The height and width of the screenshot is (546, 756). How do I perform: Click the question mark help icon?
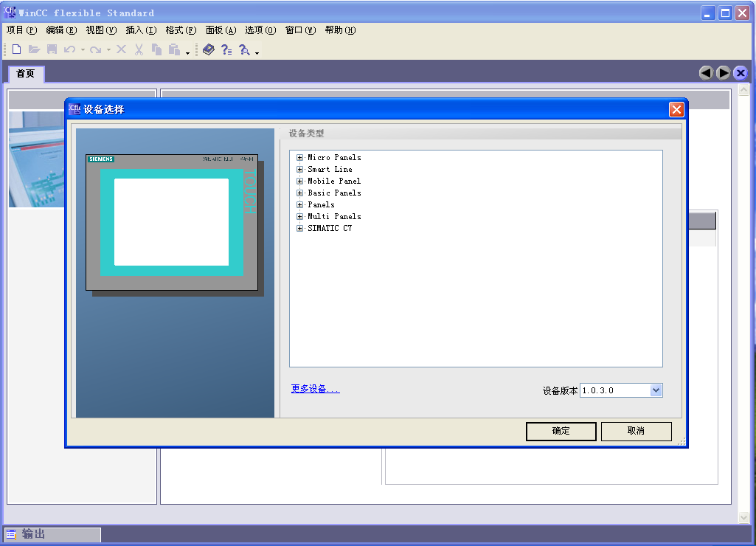tap(226, 49)
